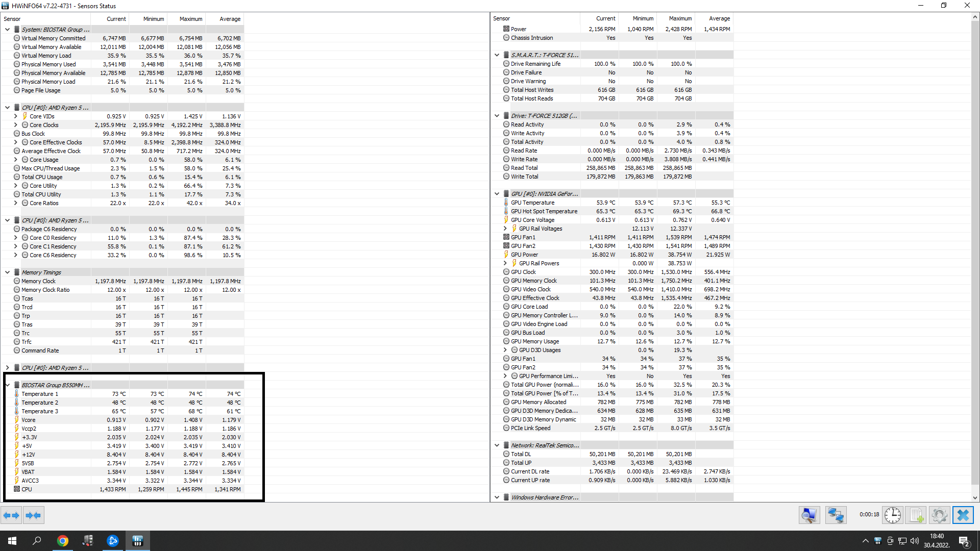Open sensor settings via the gear icon

(x=939, y=515)
